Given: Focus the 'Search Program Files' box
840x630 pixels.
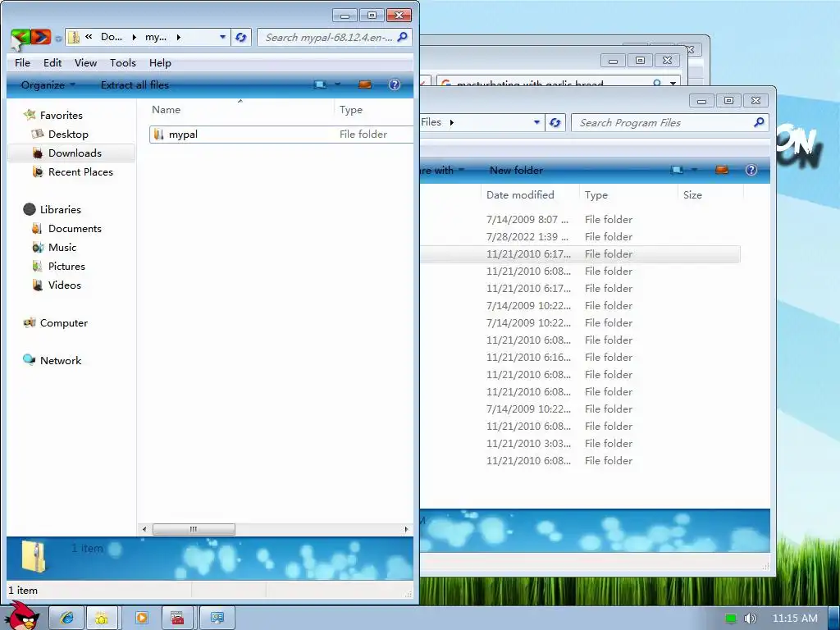Looking at the screenshot, I should 669,123.
